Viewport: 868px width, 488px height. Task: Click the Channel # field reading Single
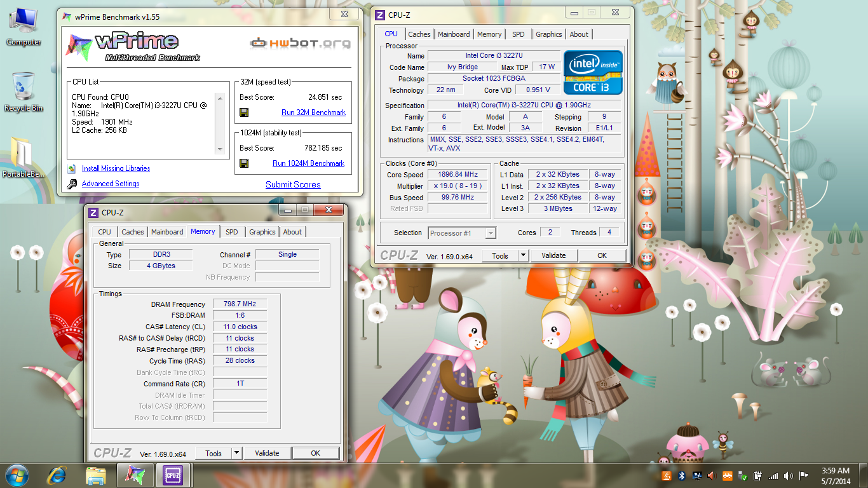(287, 254)
